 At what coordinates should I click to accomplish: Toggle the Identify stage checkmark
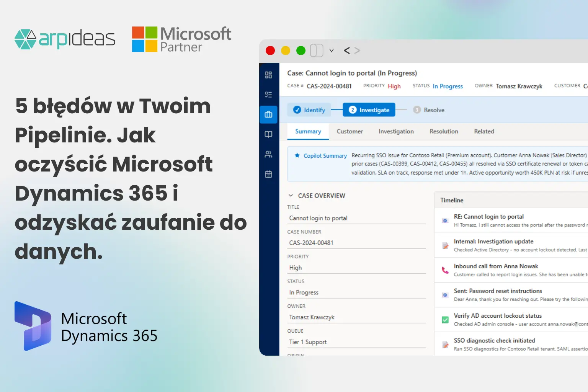[x=297, y=109]
